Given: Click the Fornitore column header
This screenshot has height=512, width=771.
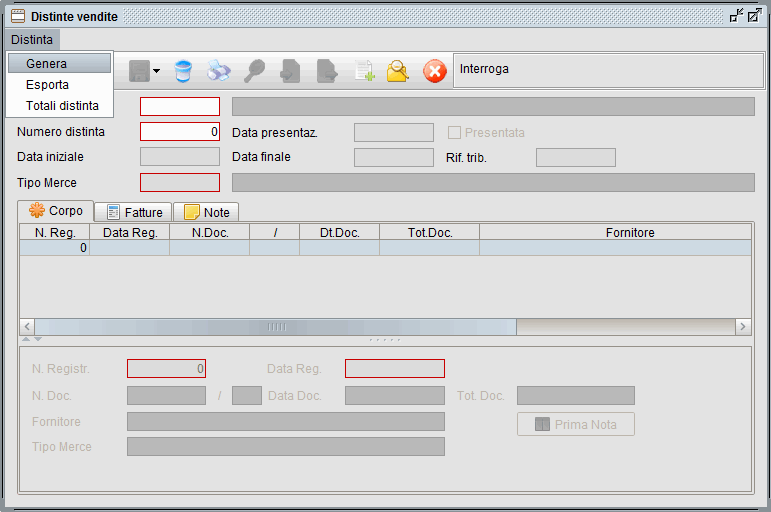Looking at the screenshot, I should tap(630, 232).
